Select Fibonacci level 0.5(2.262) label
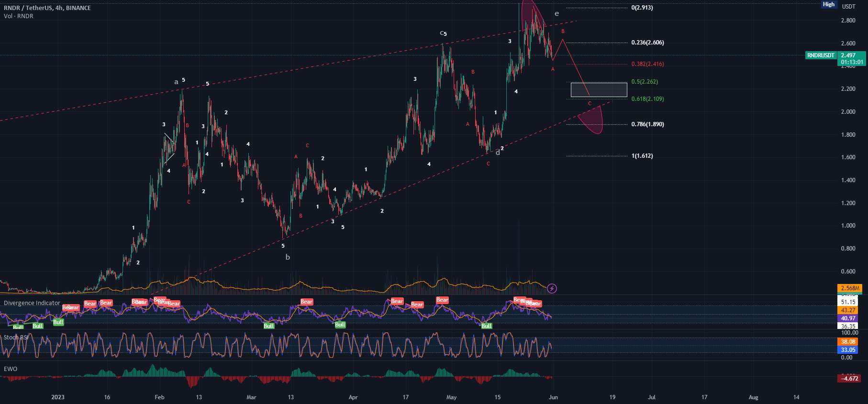The width and height of the screenshot is (868, 404). click(x=645, y=82)
